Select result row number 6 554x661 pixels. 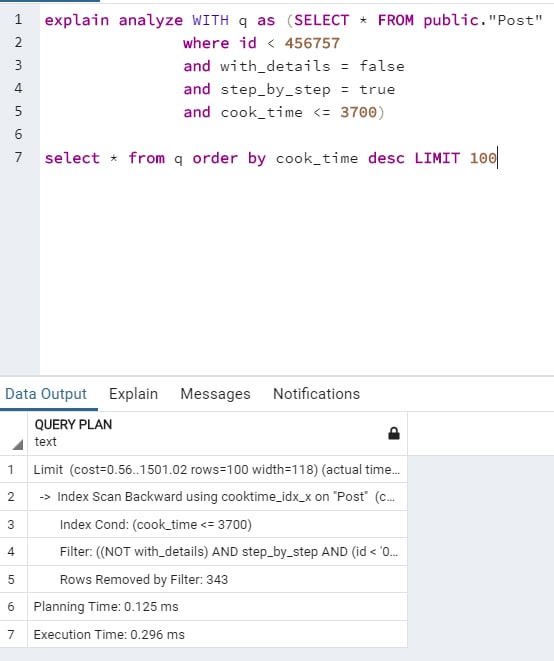(x=11, y=607)
